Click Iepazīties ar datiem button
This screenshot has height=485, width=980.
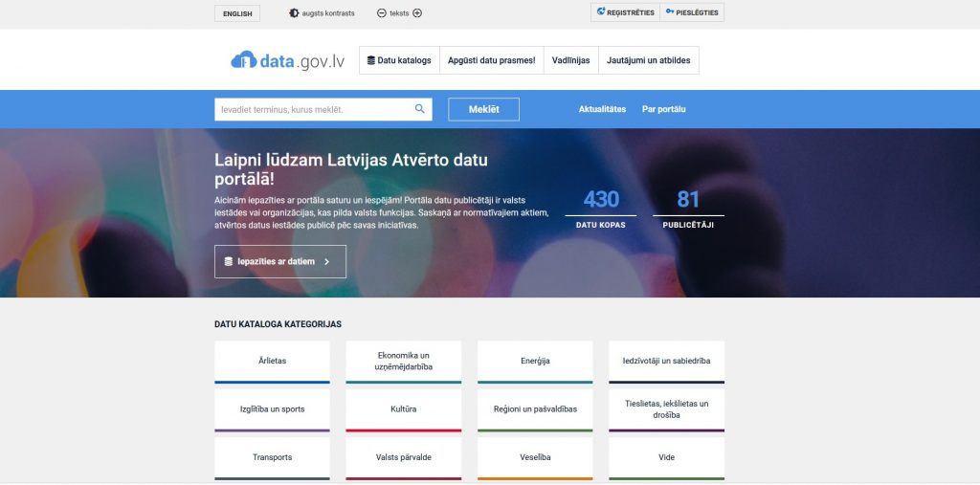(x=279, y=261)
